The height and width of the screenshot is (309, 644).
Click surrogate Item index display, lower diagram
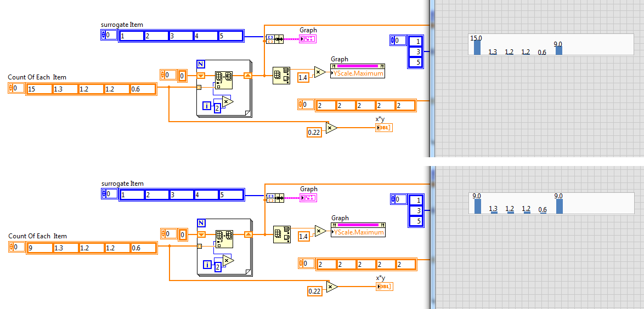(109, 194)
